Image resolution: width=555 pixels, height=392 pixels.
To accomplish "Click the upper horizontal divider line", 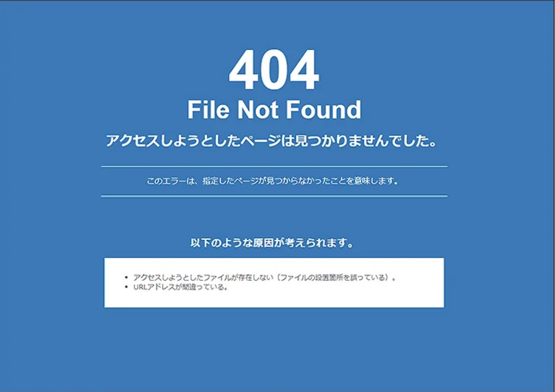I will click(x=274, y=167).
